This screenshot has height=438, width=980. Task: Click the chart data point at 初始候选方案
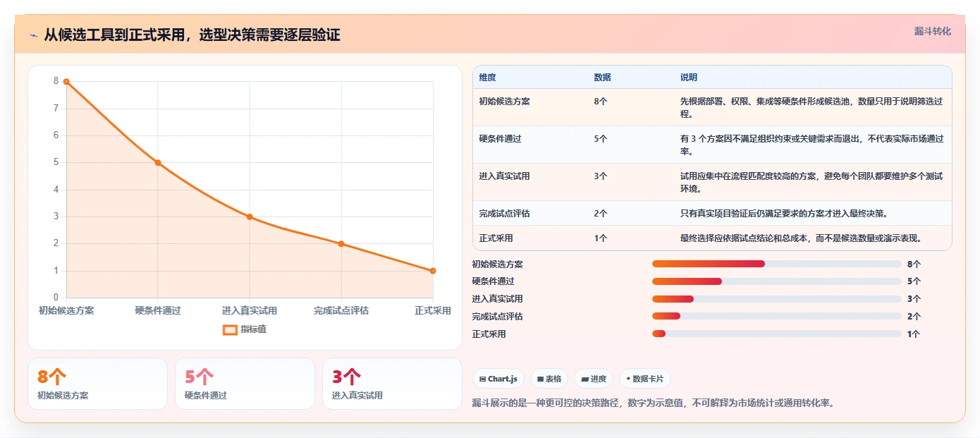point(66,82)
